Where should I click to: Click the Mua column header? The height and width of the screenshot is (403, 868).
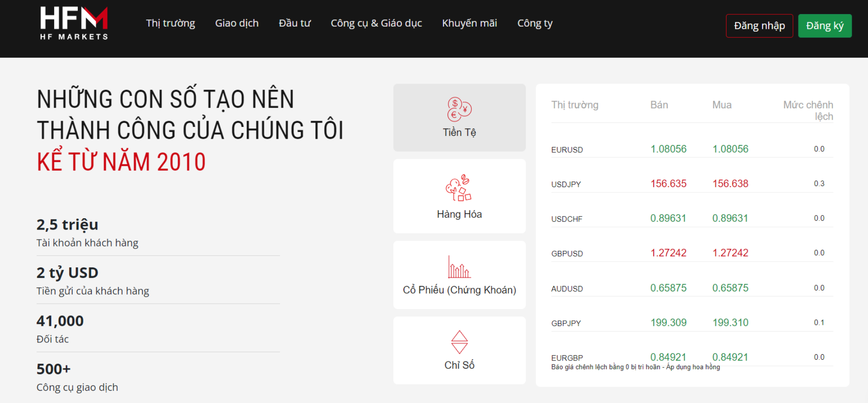(x=722, y=105)
